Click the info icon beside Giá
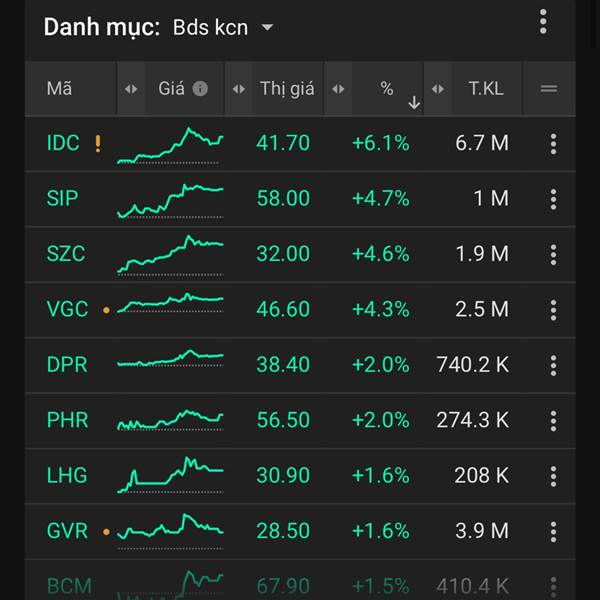The width and height of the screenshot is (600, 600). [200, 89]
